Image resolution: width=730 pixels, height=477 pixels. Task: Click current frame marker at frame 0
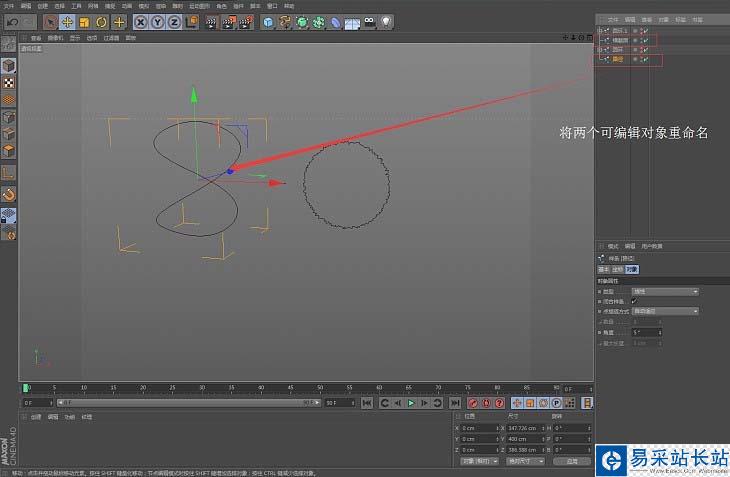(26, 388)
